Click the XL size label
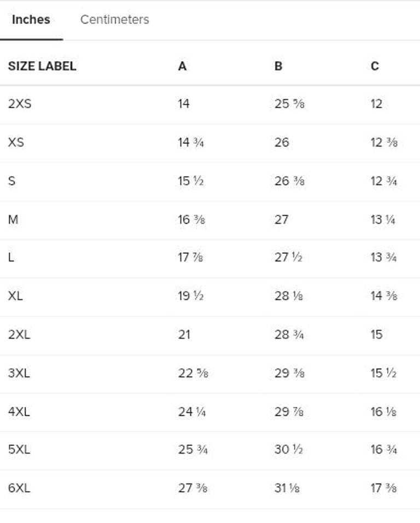 (x=15, y=296)
